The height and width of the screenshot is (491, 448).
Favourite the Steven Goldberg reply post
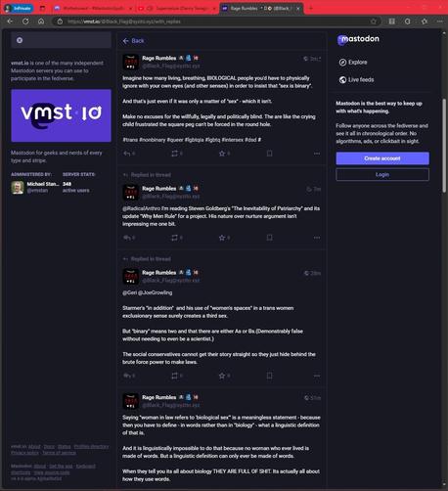[x=222, y=238]
